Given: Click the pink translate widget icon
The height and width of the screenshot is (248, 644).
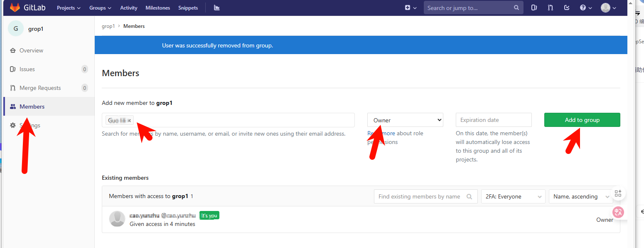Looking at the screenshot, I should tap(618, 212).
